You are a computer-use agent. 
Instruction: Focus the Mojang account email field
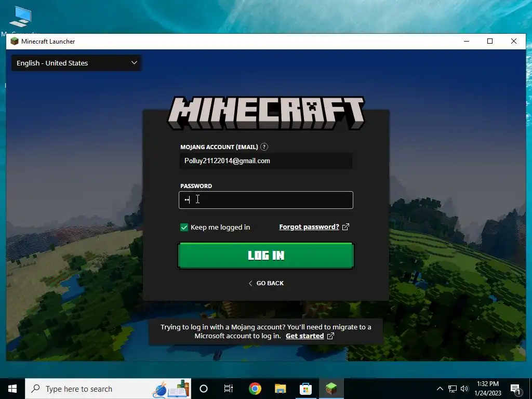point(266,161)
